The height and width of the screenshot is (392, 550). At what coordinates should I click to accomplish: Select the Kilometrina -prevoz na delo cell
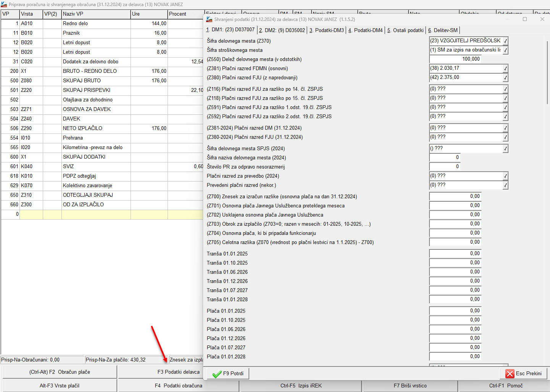[x=96, y=148]
